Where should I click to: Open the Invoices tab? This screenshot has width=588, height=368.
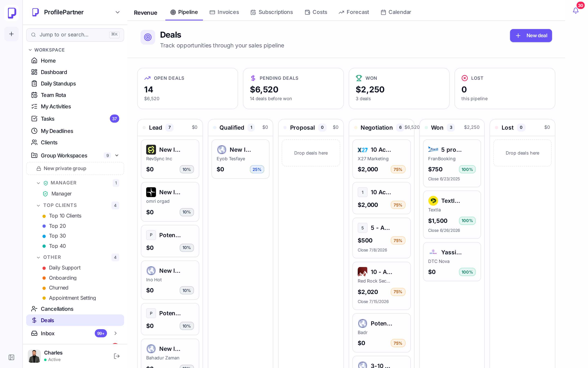click(x=224, y=12)
